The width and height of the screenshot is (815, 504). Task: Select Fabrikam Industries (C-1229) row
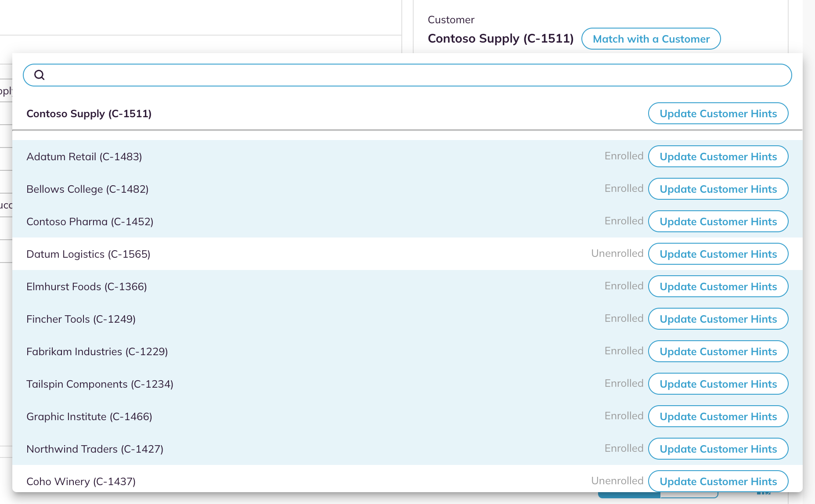coord(407,351)
